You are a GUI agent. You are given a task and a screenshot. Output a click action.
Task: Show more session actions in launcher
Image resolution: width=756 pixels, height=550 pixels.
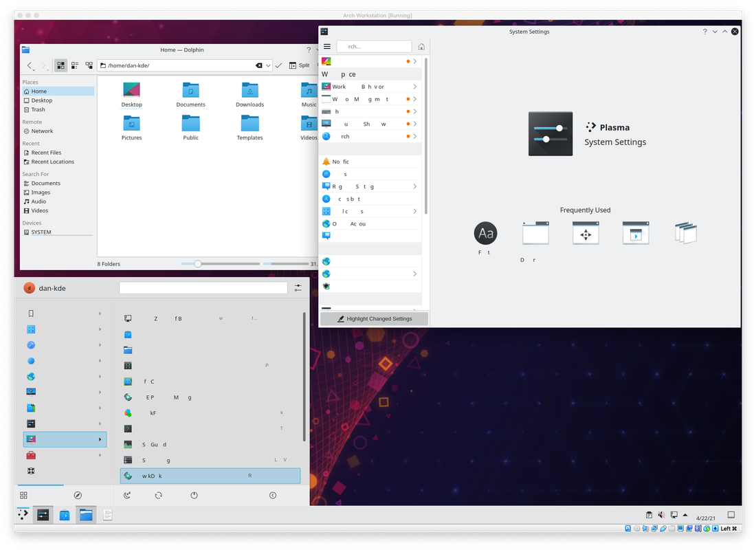pyautogui.click(x=273, y=496)
